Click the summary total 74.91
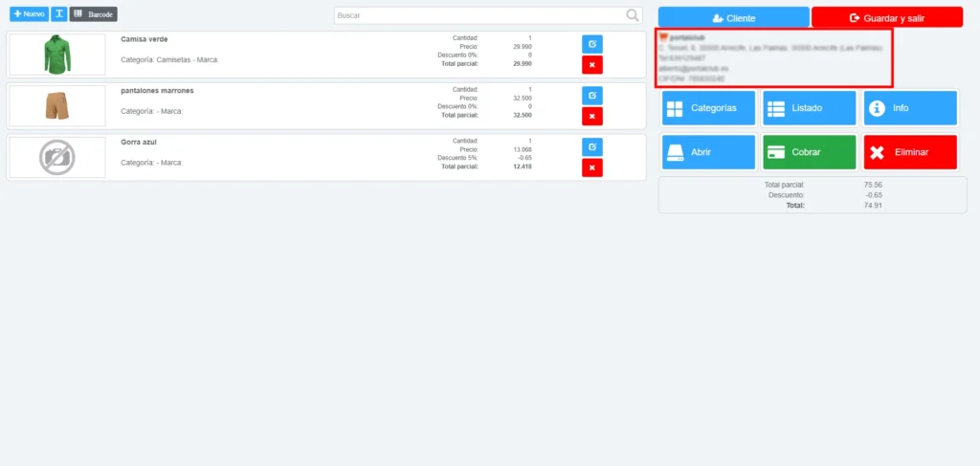The height and width of the screenshot is (466, 980). click(873, 205)
